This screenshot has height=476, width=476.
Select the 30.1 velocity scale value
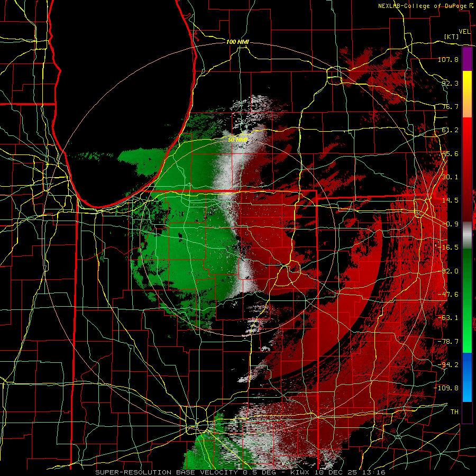coord(450,177)
